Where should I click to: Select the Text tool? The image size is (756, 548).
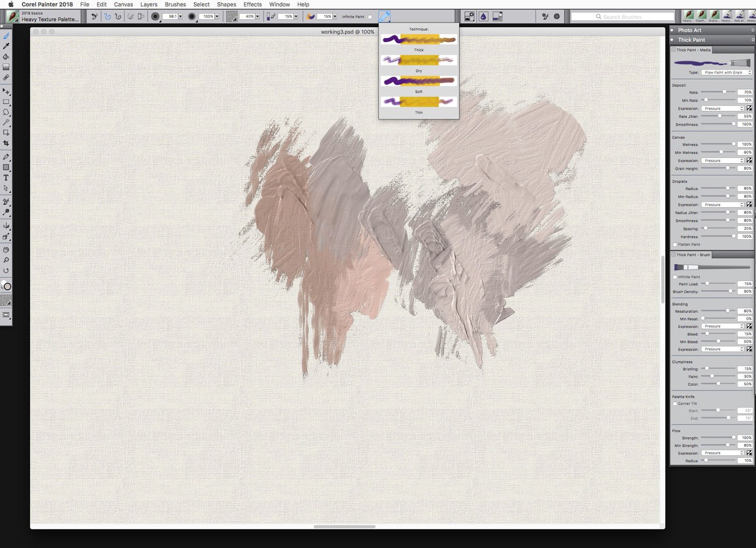pos(6,178)
